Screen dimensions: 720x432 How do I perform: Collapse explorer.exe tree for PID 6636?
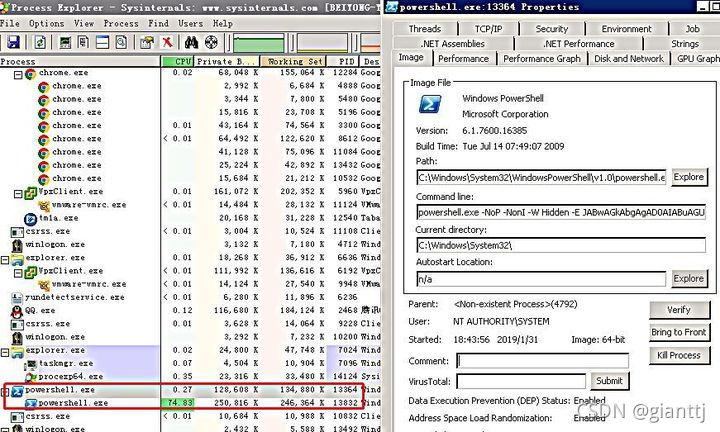(x=5, y=260)
